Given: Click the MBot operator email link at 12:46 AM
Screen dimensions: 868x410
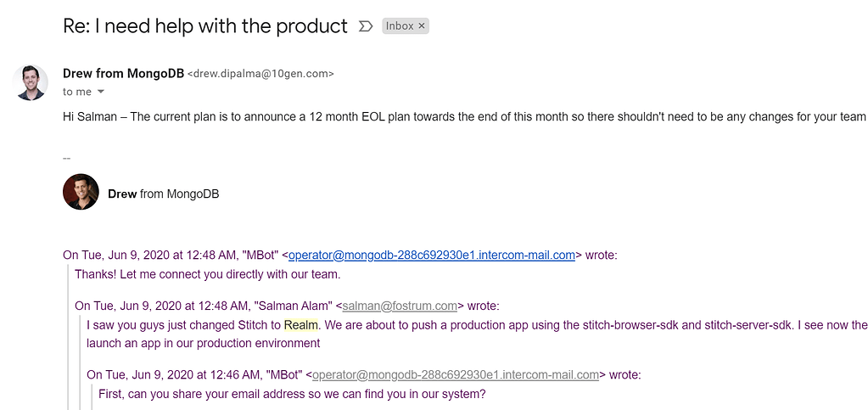Looking at the screenshot, I should [x=456, y=374].
